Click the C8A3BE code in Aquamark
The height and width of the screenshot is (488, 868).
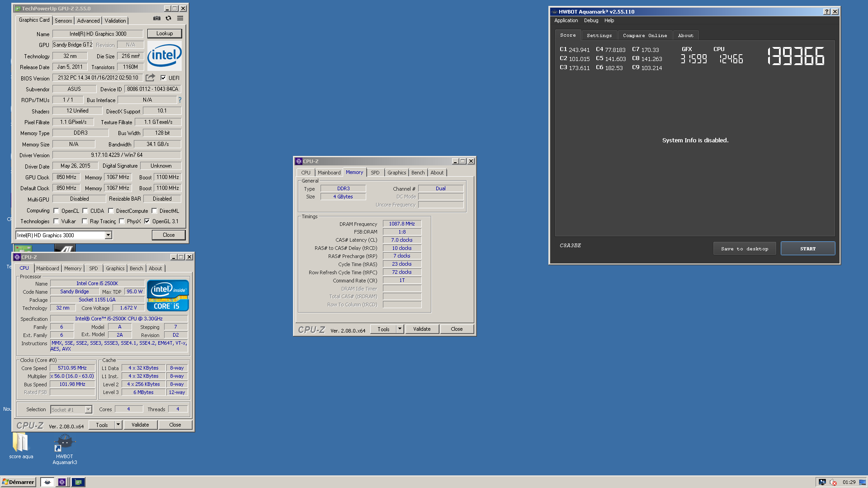point(571,245)
